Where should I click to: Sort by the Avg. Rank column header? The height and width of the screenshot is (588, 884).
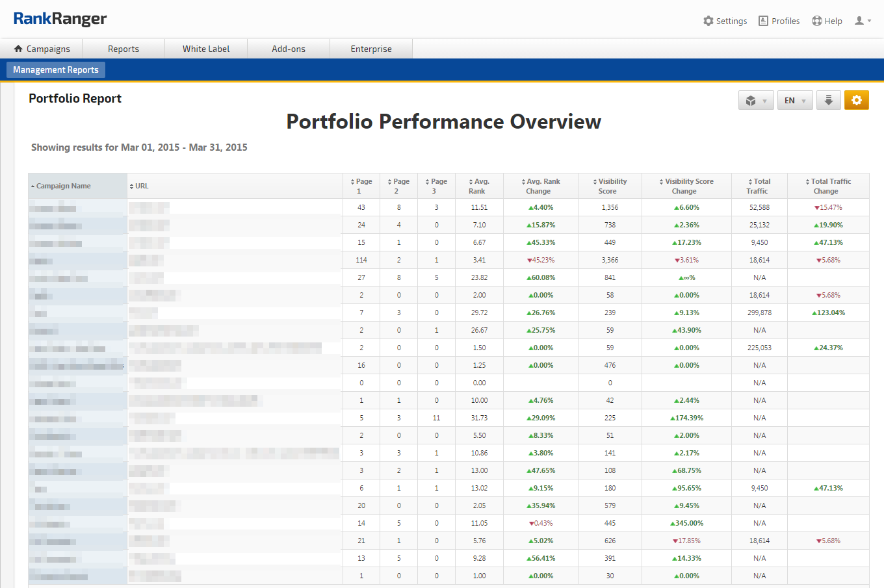pyautogui.click(x=479, y=186)
